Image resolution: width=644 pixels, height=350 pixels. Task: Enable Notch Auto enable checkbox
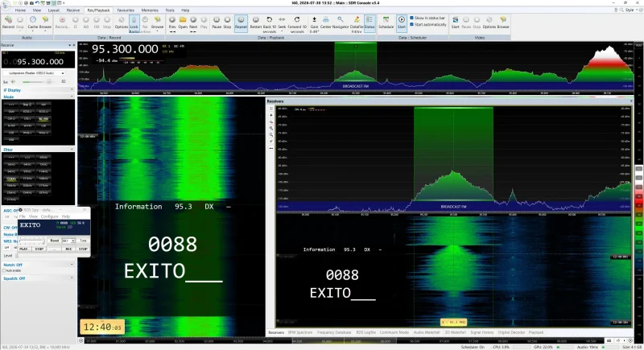(4, 271)
